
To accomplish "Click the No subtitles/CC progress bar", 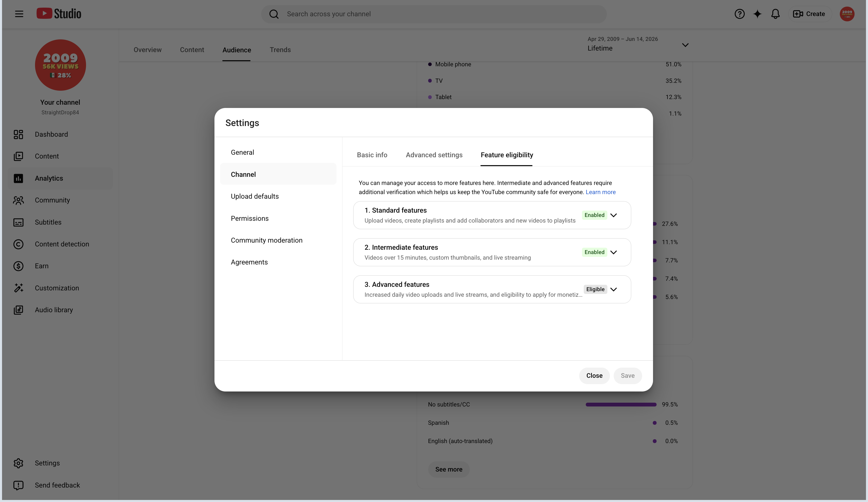I will tap(621, 405).
